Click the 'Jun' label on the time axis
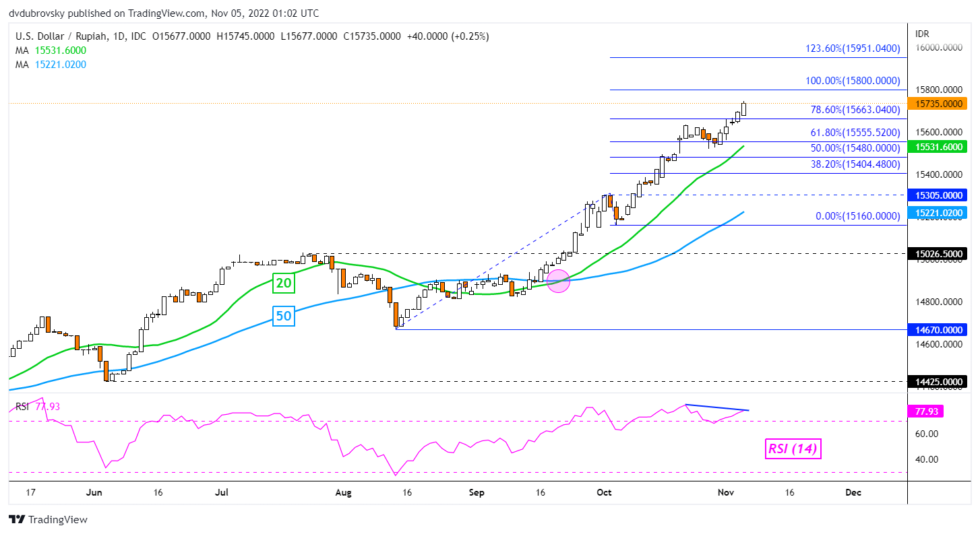Image resolution: width=980 pixels, height=534 pixels. [94, 492]
